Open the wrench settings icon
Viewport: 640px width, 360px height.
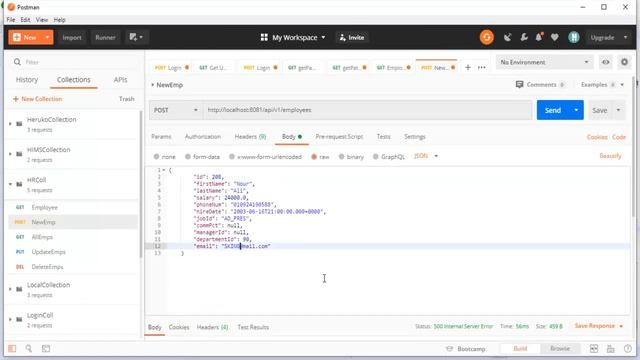pyautogui.click(x=524, y=37)
